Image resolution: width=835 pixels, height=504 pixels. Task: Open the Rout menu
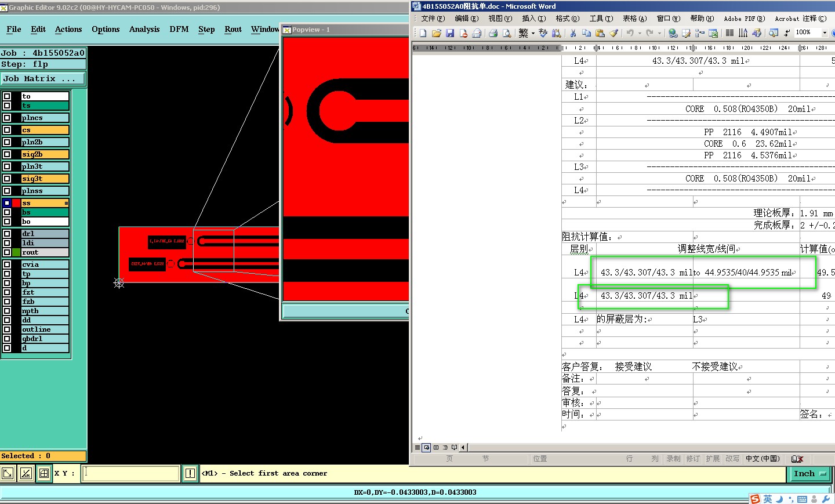click(x=233, y=29)
